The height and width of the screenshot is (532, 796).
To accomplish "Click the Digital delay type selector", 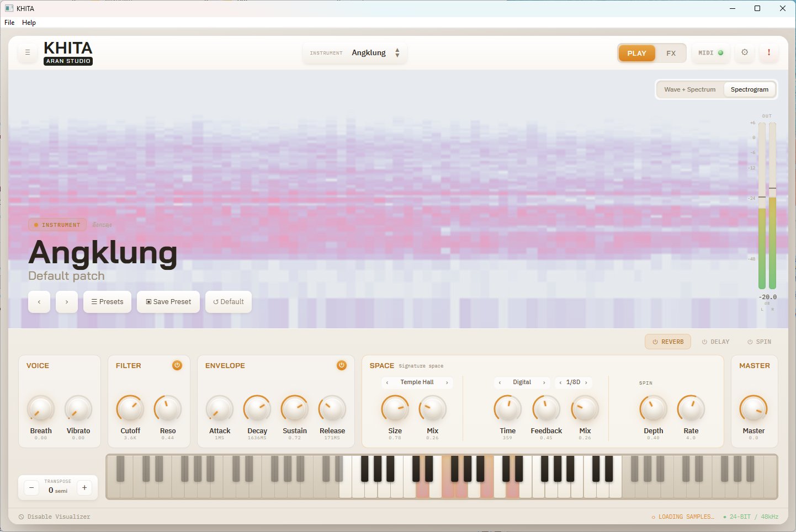I will coord(522,382).
